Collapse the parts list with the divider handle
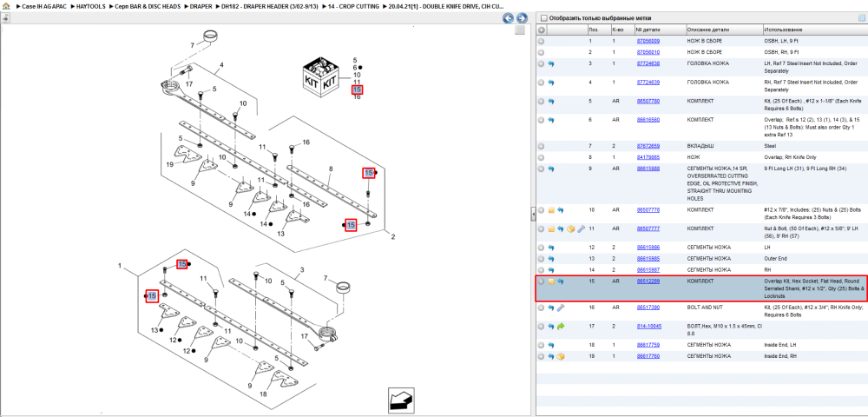This screenshot has width=868, height=417. 534,213
